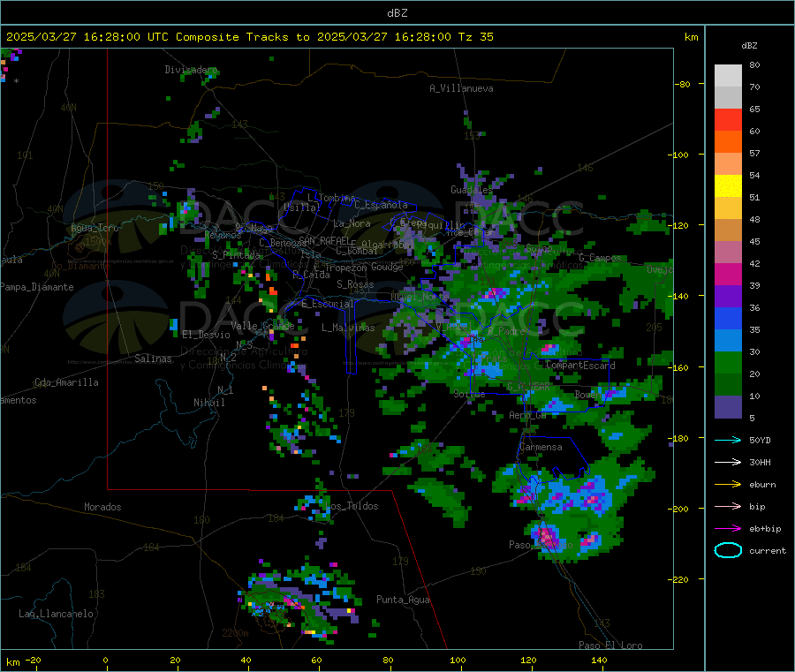Click the El_Desvio map label
795x672 pixels.
tap(206, 335)
